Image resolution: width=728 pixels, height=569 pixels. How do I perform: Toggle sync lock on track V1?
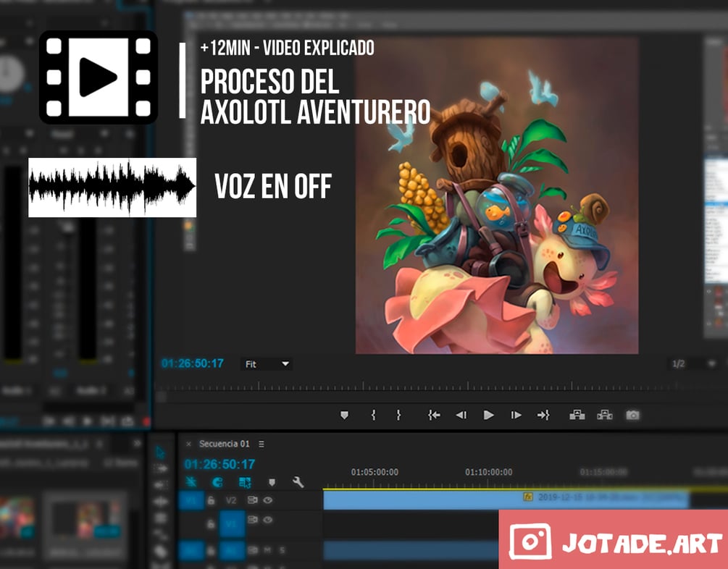252,519
